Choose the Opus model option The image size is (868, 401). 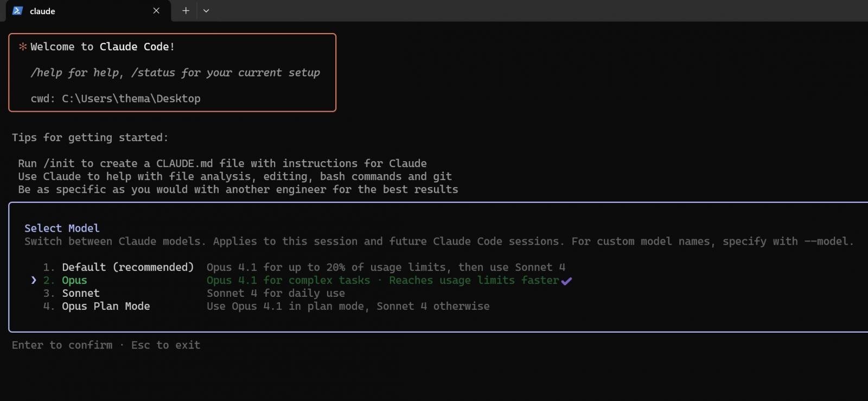coord(74,280)
